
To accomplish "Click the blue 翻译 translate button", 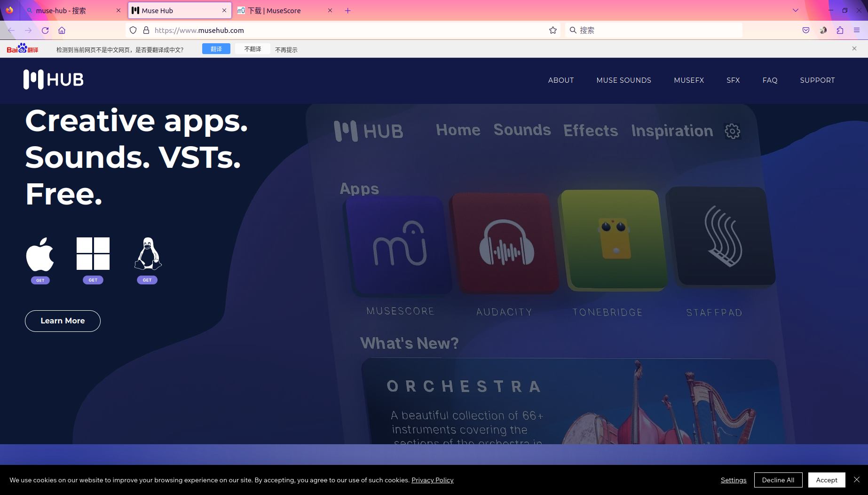I will click(x=216, y=49).
